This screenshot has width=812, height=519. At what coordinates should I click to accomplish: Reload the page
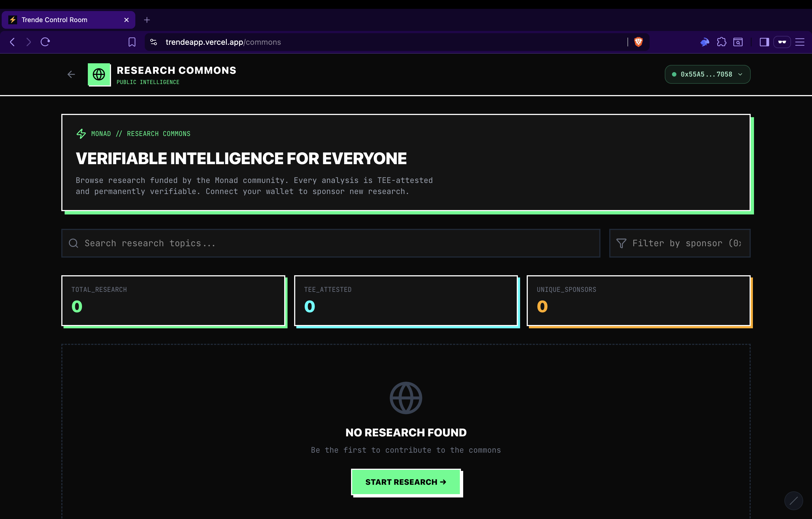click(45, 42)
